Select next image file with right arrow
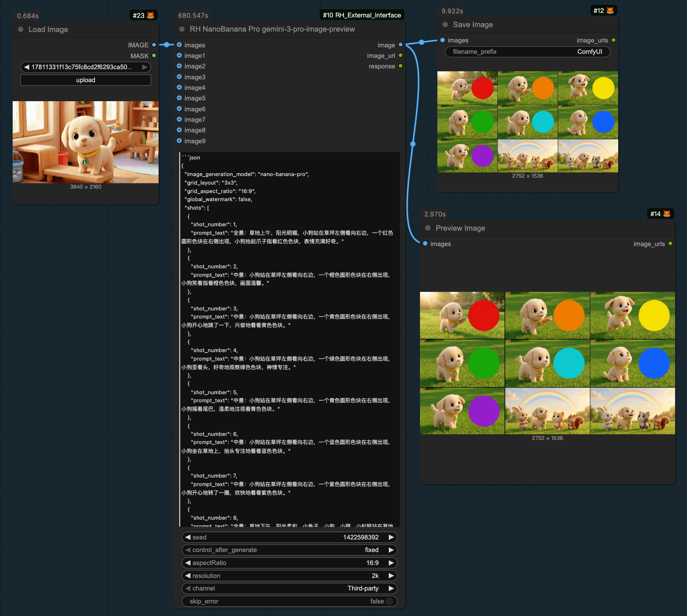This screenshot has height=616, width=687. tap(145, 67)
